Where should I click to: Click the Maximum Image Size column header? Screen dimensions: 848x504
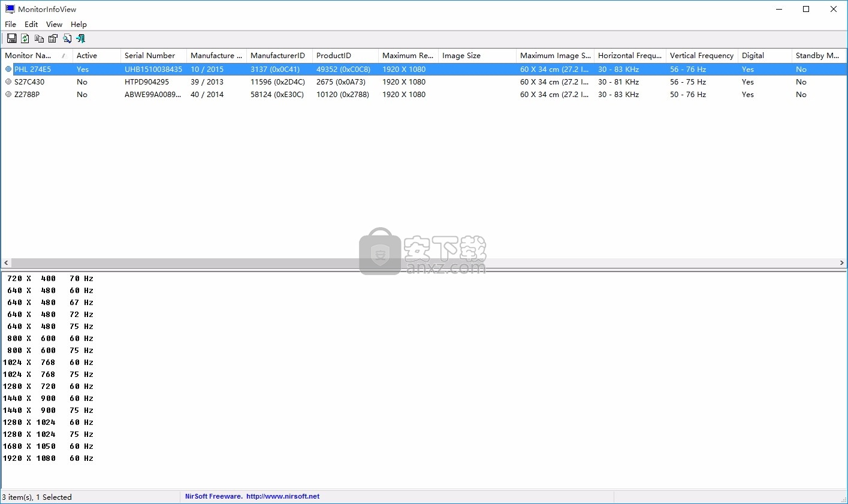click(555, 55)
